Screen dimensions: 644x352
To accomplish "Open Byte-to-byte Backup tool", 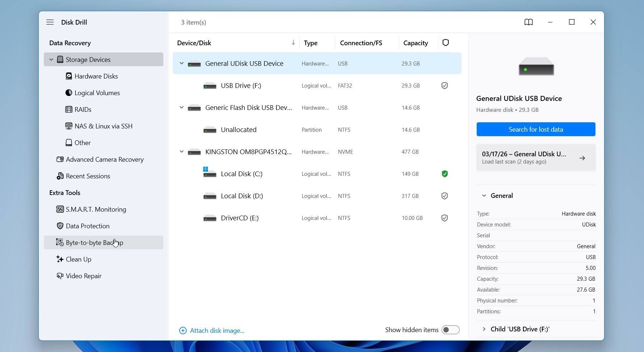I will [x=104, y=242].
